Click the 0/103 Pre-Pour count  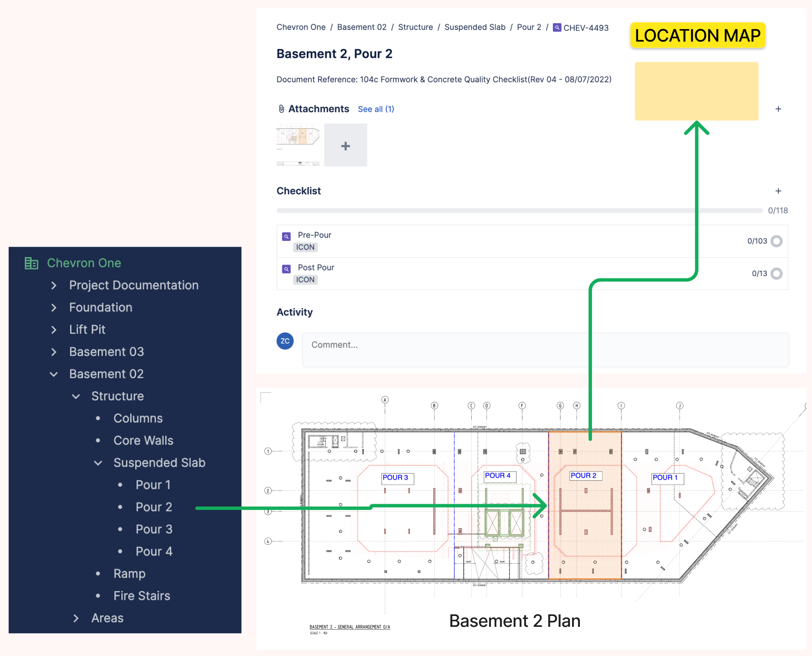click(757, 241)
